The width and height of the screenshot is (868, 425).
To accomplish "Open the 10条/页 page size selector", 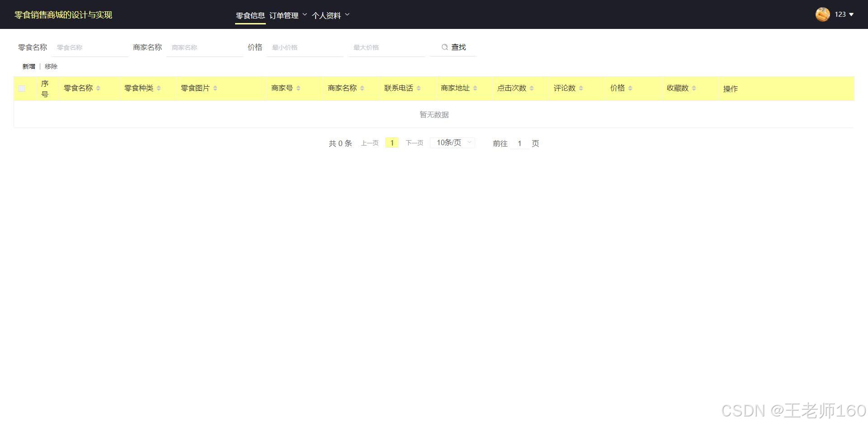I will [452, 142].
